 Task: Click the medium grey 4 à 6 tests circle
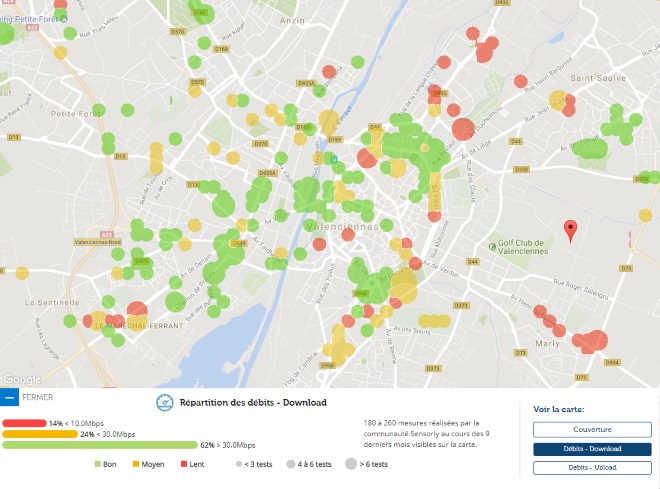point(291,464)
